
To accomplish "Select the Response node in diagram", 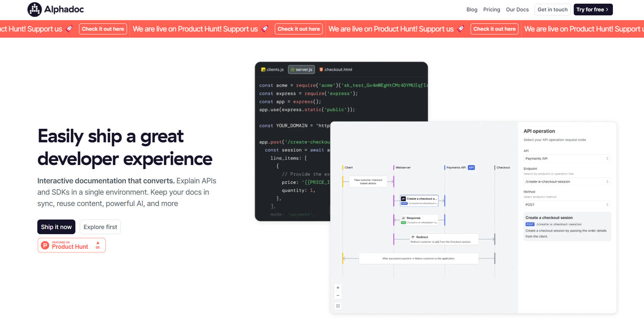I will 419,220.
